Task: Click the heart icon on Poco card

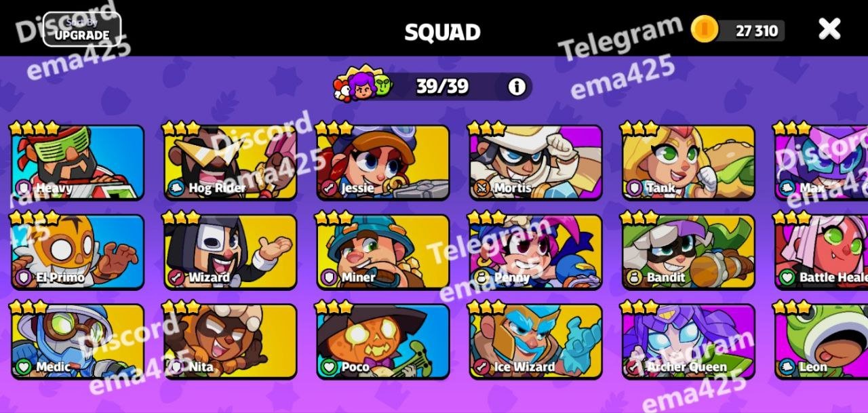Action: [330, 367]
